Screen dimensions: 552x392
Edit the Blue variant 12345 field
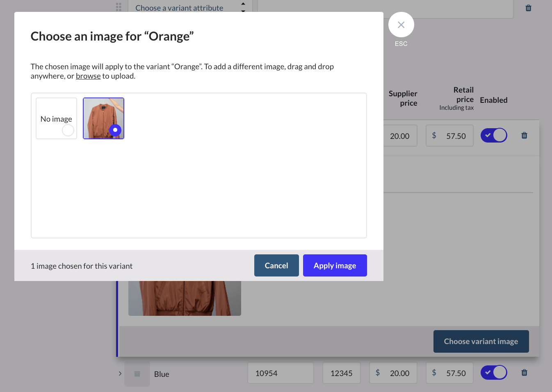click(341, 373)
